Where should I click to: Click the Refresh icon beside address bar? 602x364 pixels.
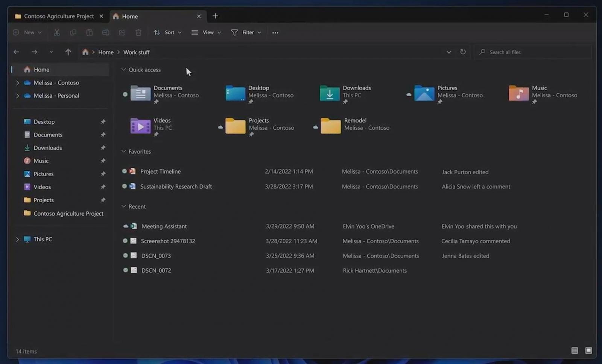(x=463, y=52)
